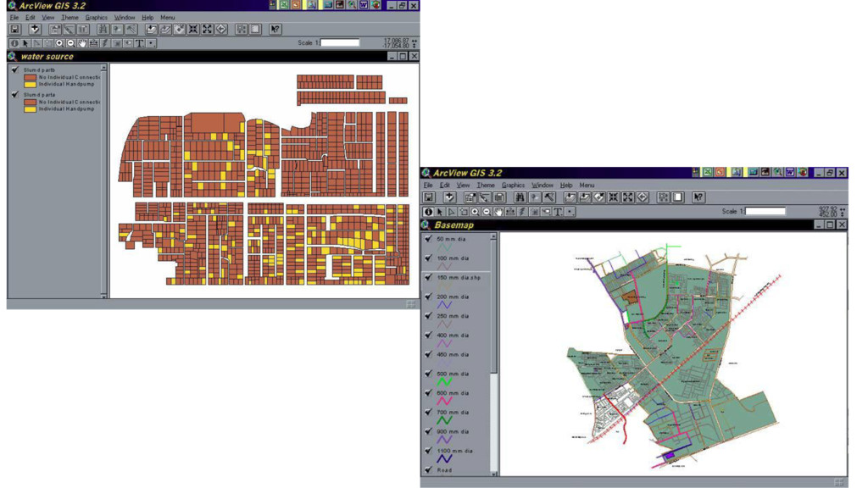Select Pointer arrow tool in water source window
Screen dimensions: 868x488
coord(25,43)
